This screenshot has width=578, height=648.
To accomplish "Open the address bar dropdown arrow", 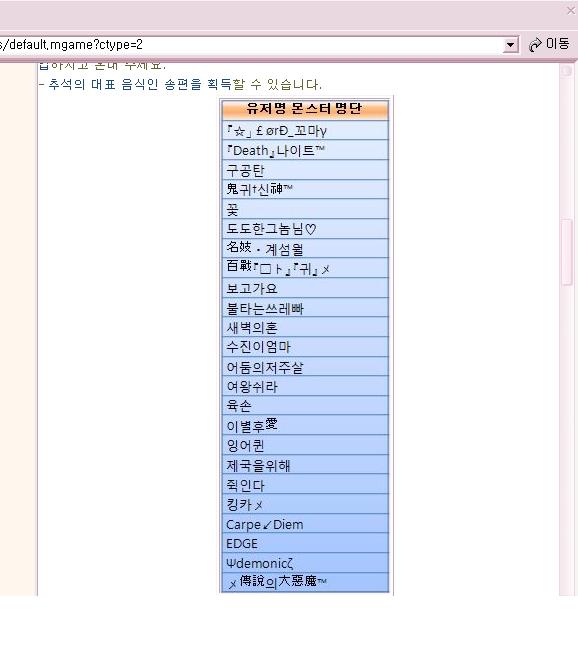I will [x=510, y=45].
